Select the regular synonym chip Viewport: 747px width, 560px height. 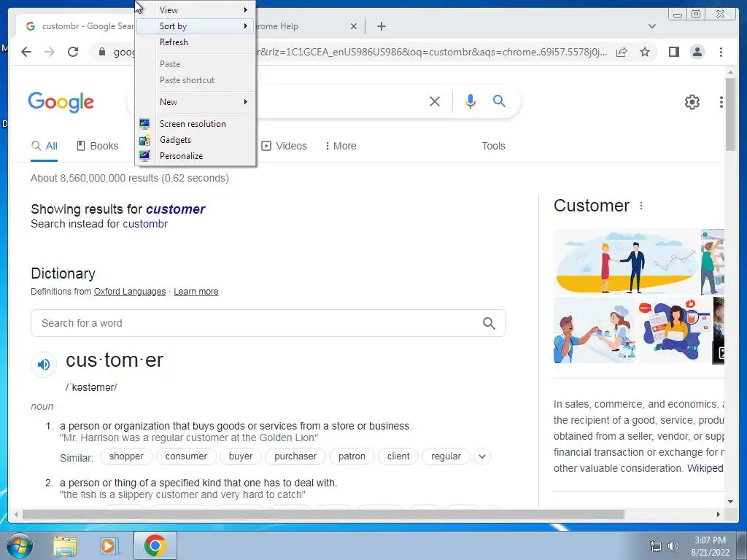click(x=446, y=456)
